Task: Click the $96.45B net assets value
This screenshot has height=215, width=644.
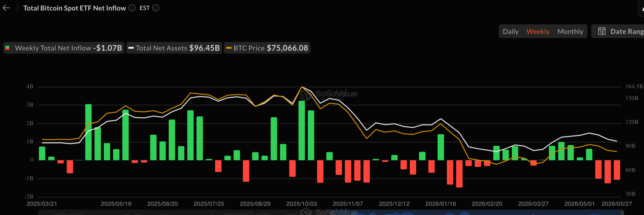Action: pyautogui.click(x=205, y=48)
